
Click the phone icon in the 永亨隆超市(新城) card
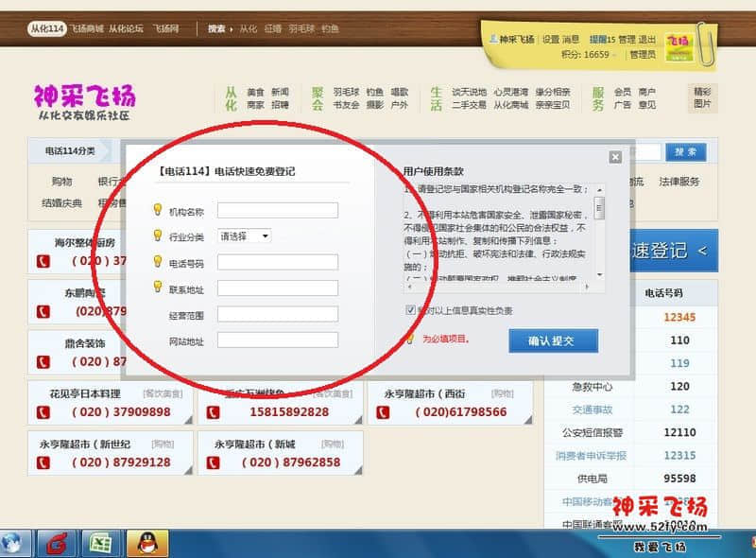tap(213, 462)
